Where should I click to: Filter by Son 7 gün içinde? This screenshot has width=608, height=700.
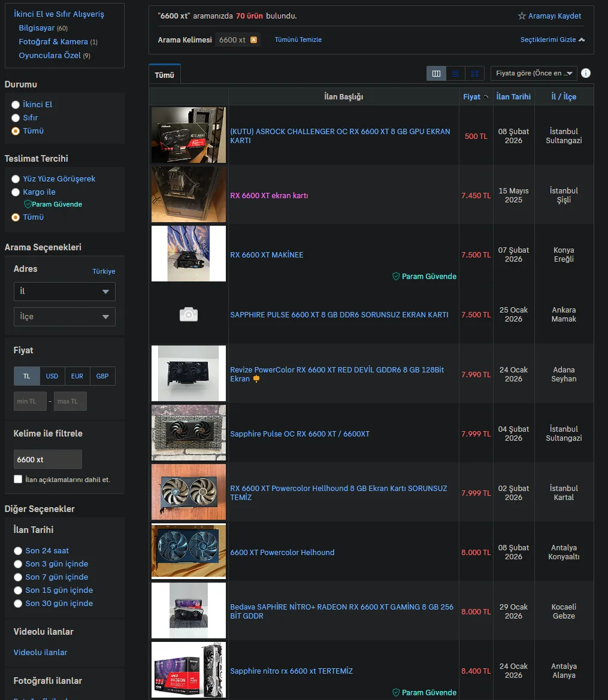click(x=18, y=577)
